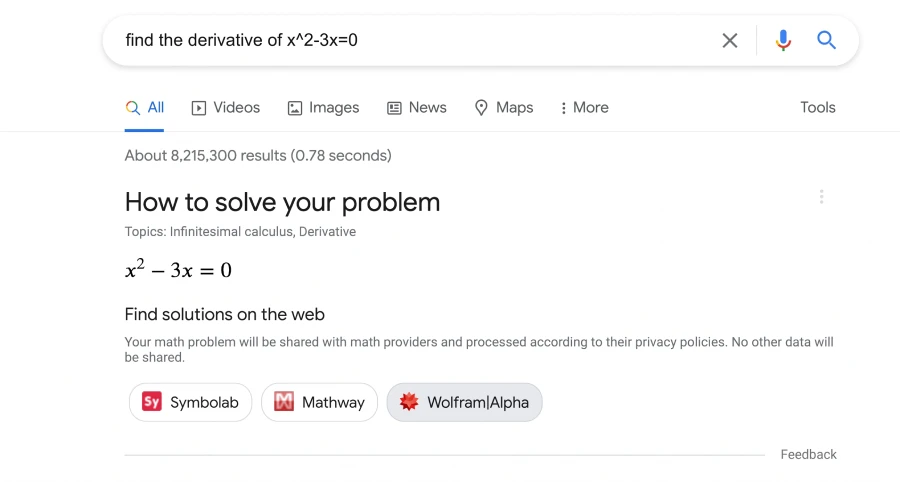900x482 pixels.
Task: Select the All search tab
Action: click(x=145, y=107)
